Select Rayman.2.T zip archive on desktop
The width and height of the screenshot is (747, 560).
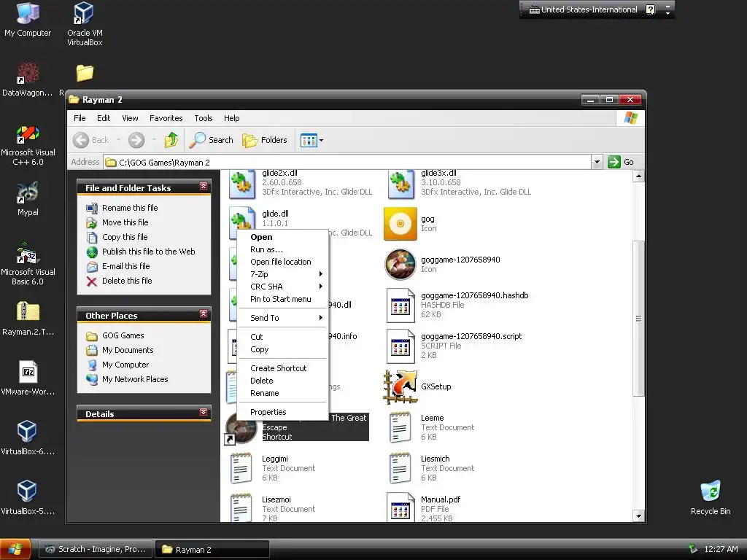tap(28, 318)
